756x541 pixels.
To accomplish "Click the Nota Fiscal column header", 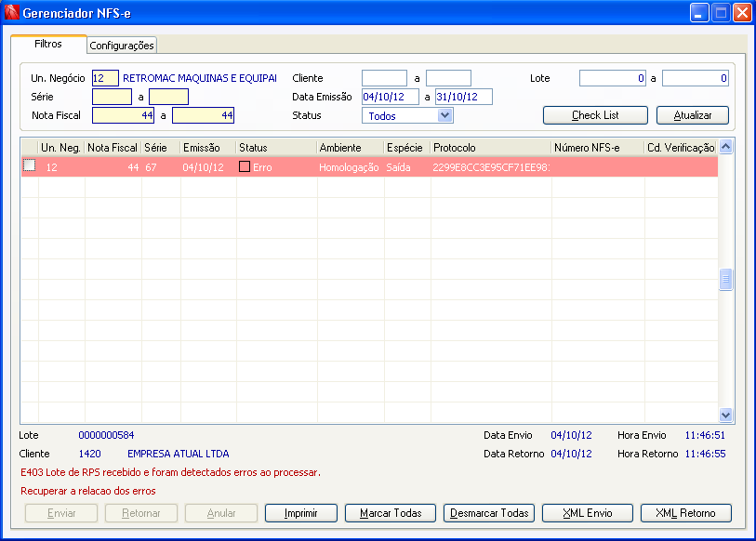I will (x=113, y=148).
